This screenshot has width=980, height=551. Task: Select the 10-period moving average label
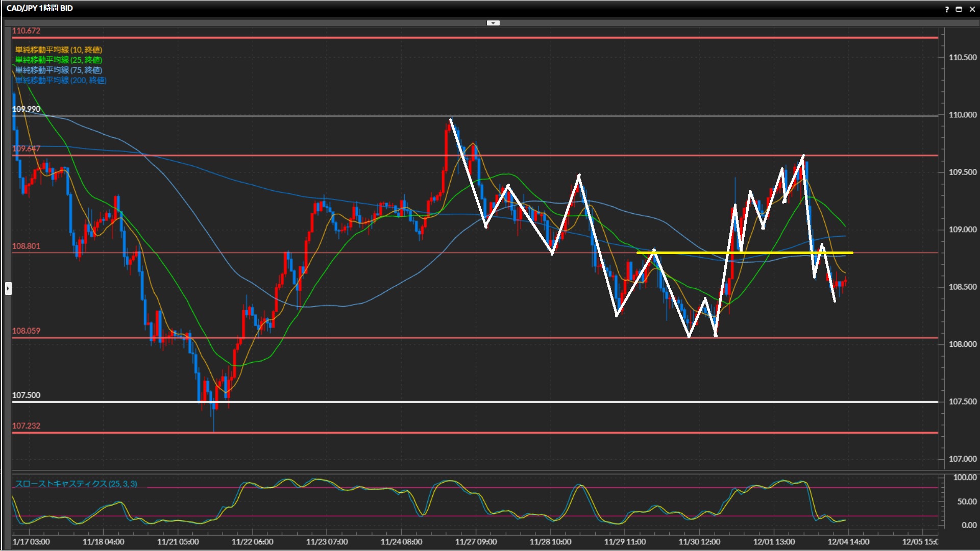click(x=58, y=49)
